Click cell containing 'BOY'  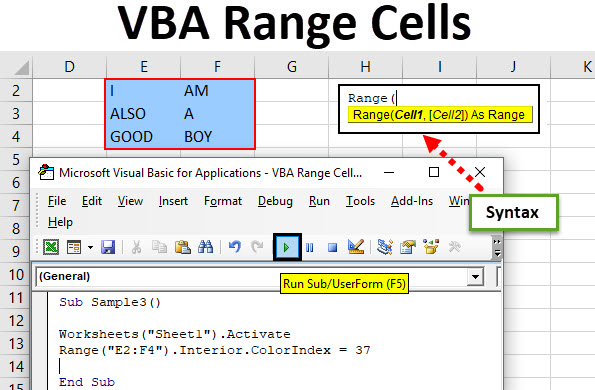point(217,137)
